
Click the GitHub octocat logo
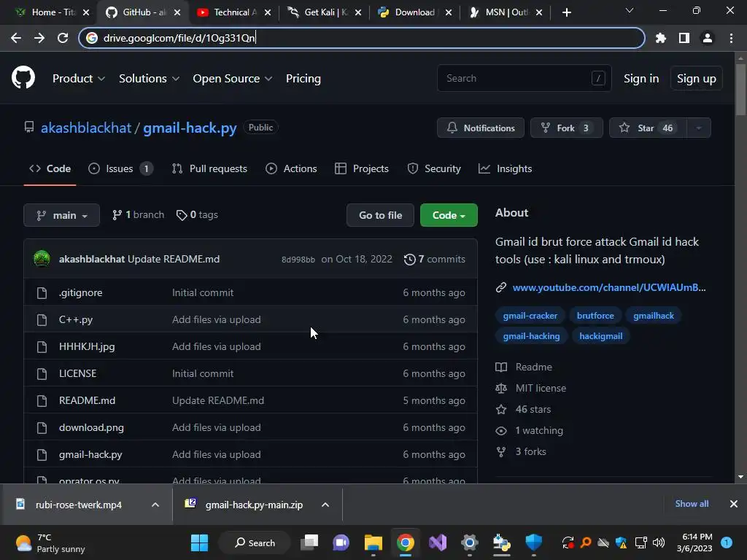point(23,77)
